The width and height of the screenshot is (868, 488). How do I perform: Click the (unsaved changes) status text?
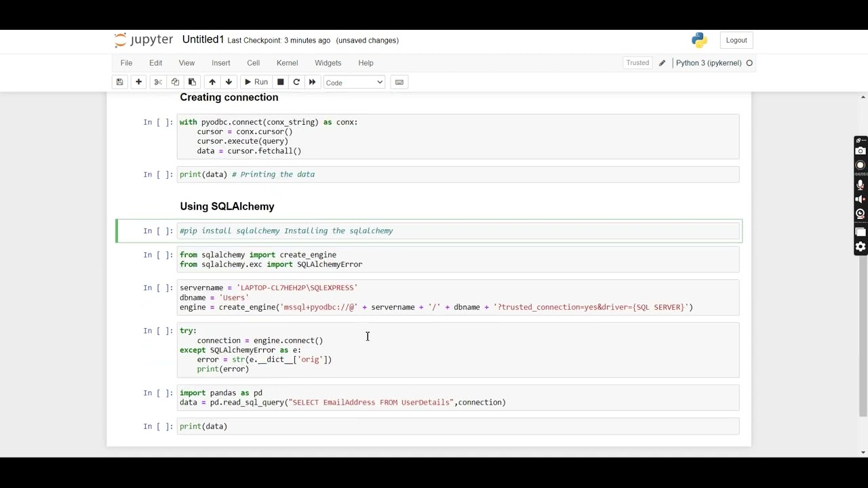[367, 41]
